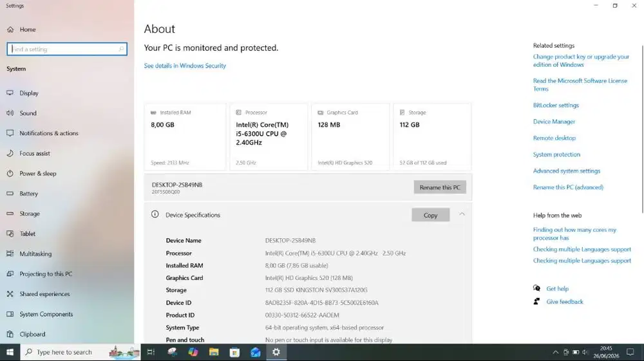Click the Processor info card

[x=269, y=136]
